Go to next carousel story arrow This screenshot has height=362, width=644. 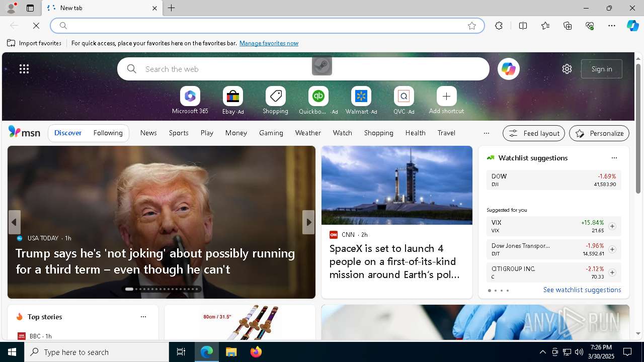click(308, 222)
